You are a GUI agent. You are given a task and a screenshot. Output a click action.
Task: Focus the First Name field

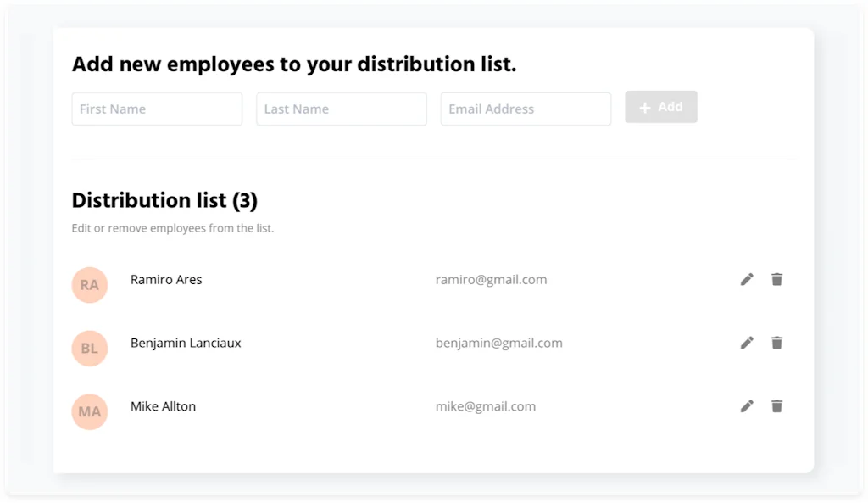tap(157, 109)
